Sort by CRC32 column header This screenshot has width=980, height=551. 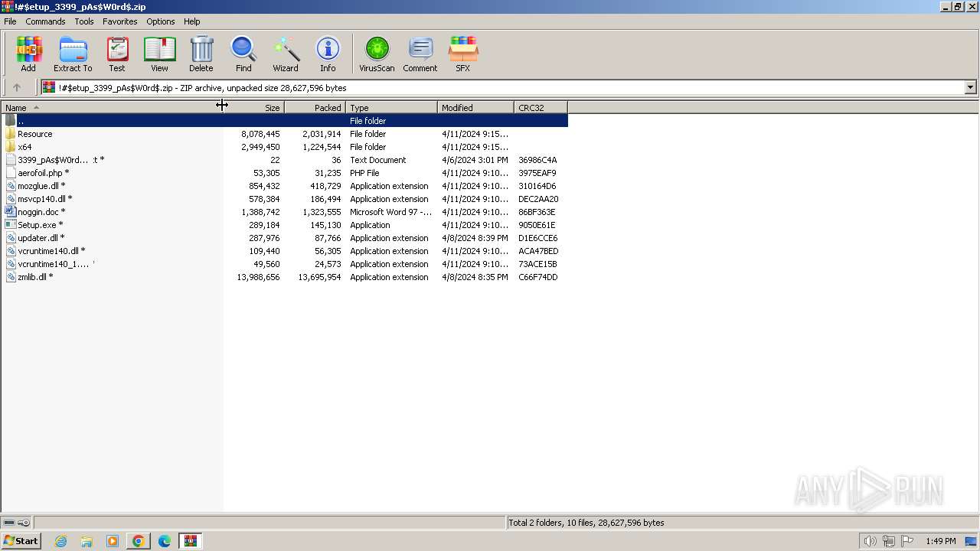point(541,108)
